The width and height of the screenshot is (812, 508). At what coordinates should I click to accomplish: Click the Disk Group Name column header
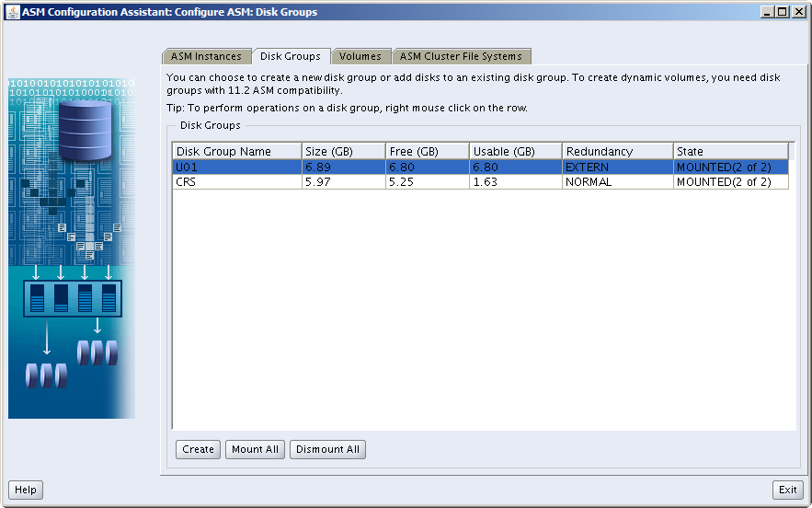[236, 151]
